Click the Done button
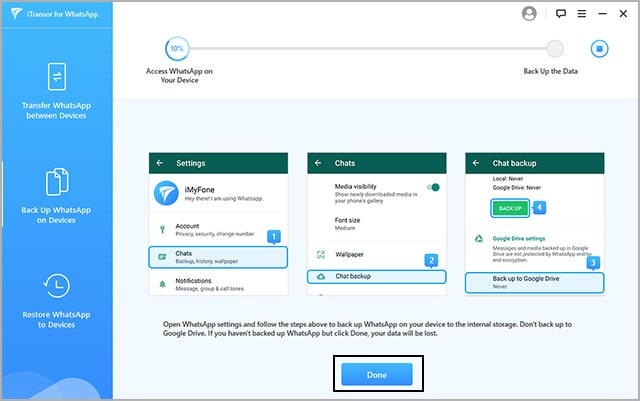This screenshot has height=401, width=640. [x=377, y=374]
